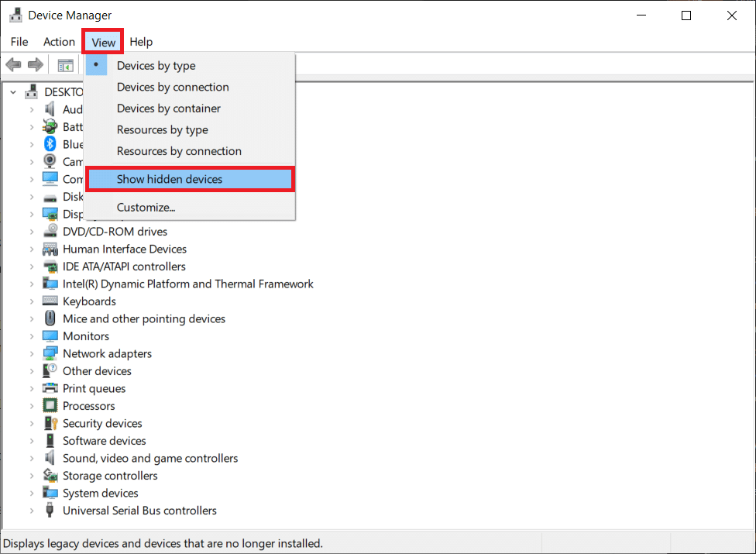The image size is (756, 554).
Task: Select the Sound, video and game controllers item
Action: (x=150, y=458)
